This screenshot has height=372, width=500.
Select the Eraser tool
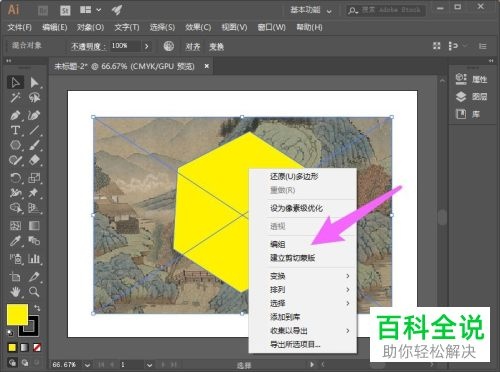34,161
